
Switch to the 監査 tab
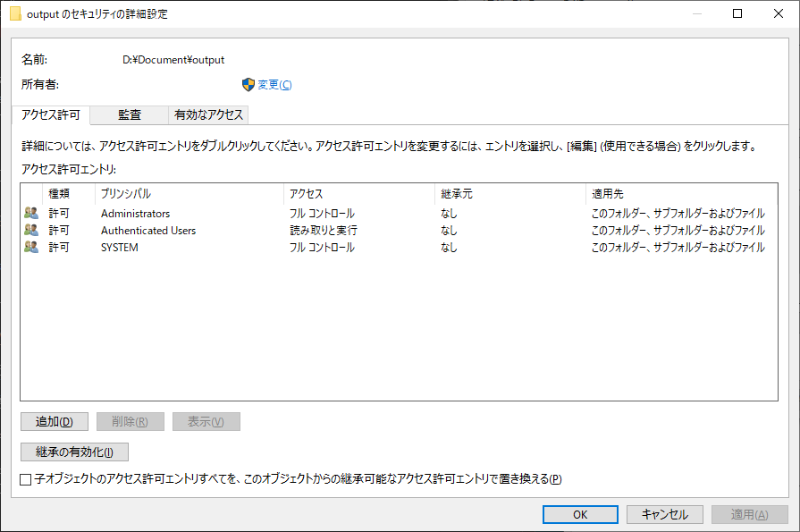point(129,115)
